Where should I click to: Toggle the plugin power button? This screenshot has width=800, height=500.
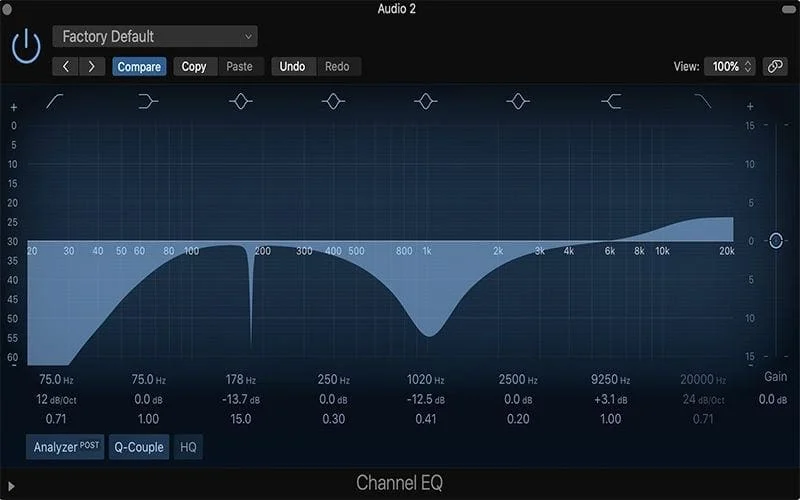pos(26,46)
